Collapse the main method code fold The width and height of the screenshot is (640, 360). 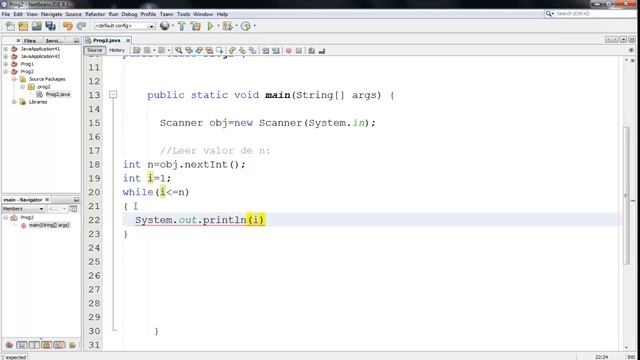point(113,95)
